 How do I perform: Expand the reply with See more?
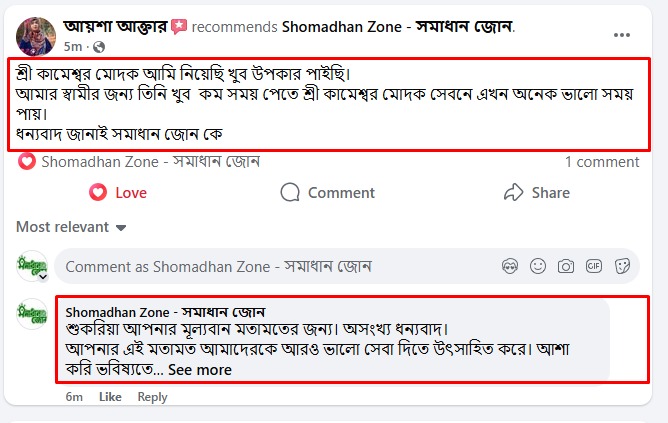tap(199, 370)
